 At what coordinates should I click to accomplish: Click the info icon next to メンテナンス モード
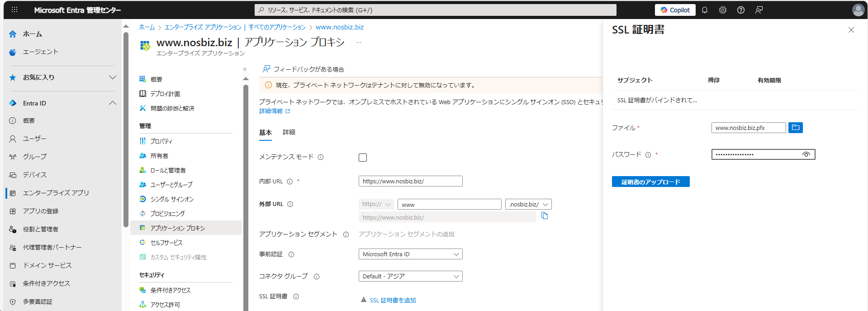pos(321,157)
